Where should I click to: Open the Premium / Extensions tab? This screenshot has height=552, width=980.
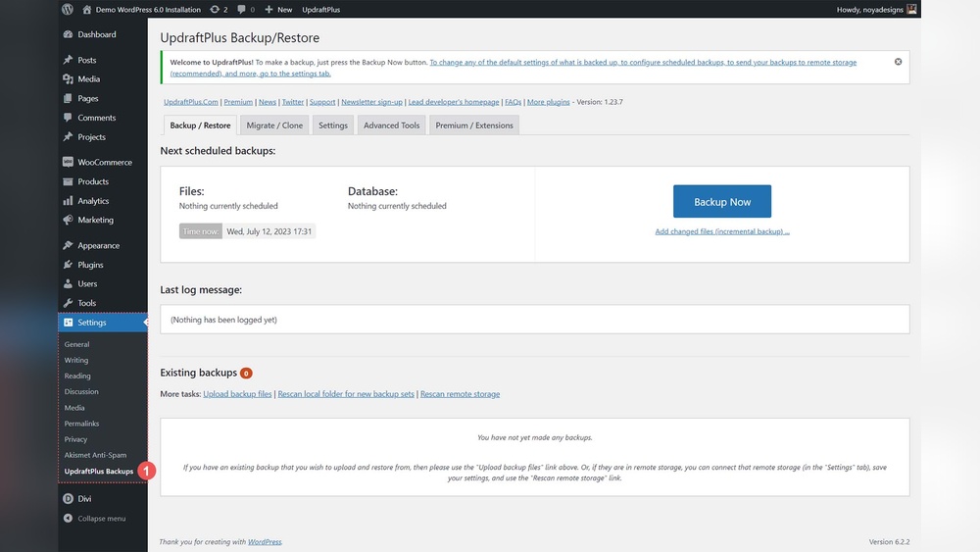(474, 125)
